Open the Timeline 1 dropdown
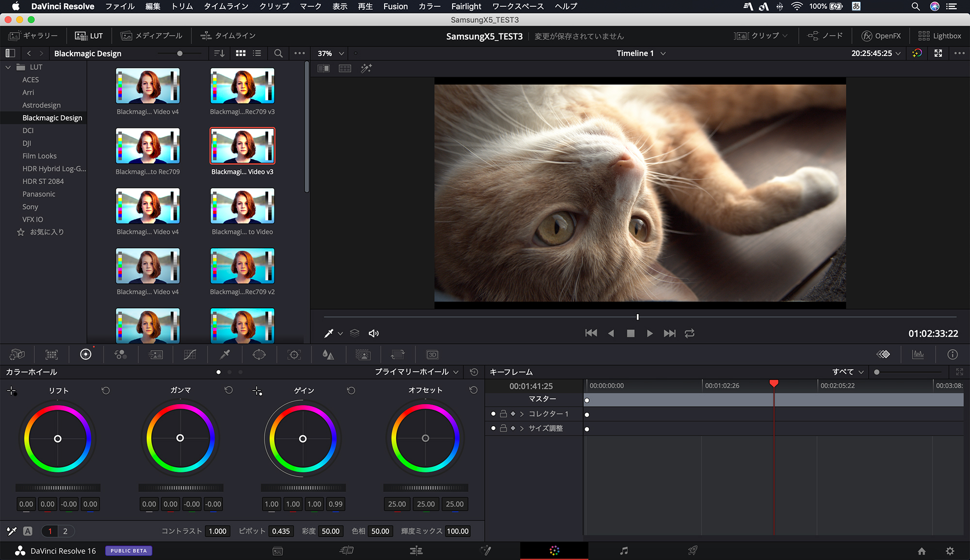The height and width of the screenshot is (560, 970). point(641,53)
